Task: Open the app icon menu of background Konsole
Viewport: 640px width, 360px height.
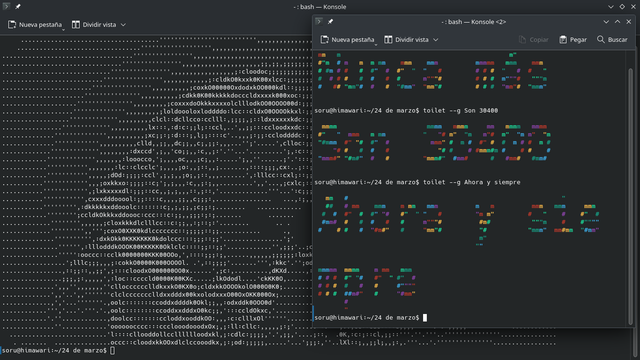Action: (x=7, y=7)
